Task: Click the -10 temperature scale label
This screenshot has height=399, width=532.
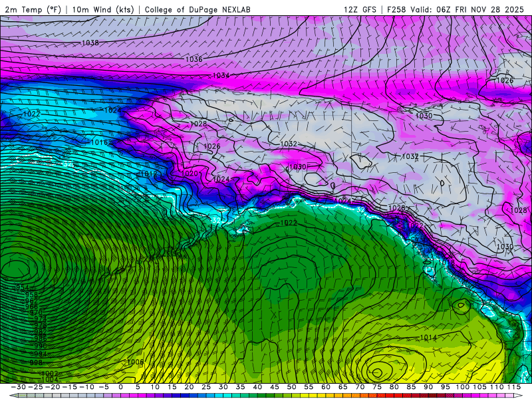Action: pos(86,387)
